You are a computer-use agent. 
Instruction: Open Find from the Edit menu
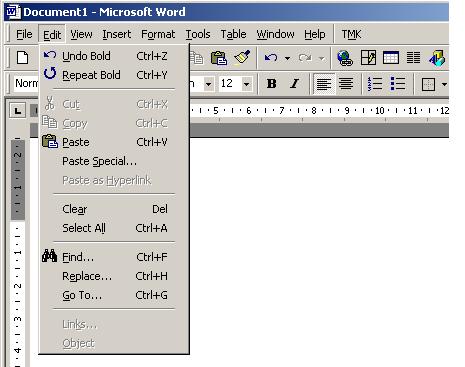point(114,257)
